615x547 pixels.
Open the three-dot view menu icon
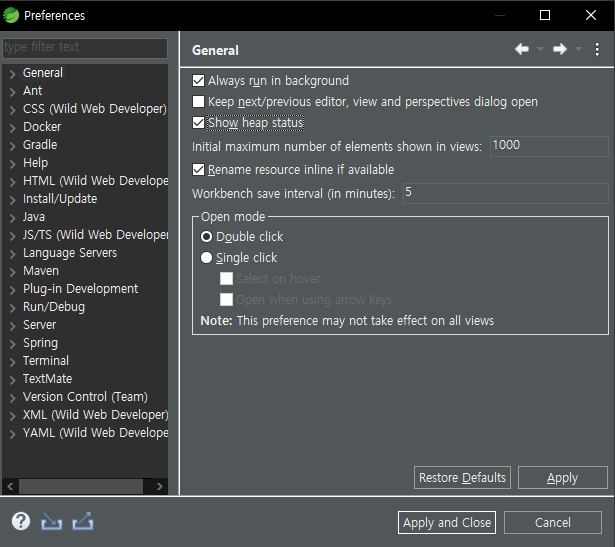click(x=597, y=49)
